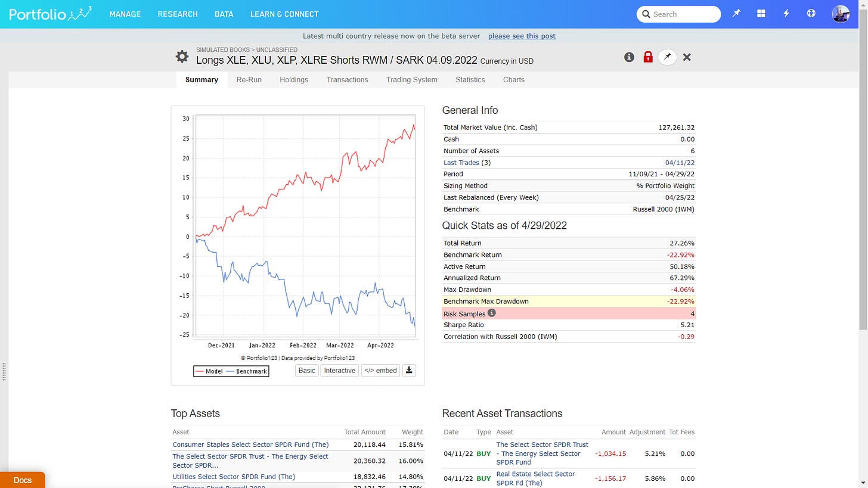Viewport: 868px width, 488px height.
Task: Switch to the Transactions tab
Action: (347, 79)
